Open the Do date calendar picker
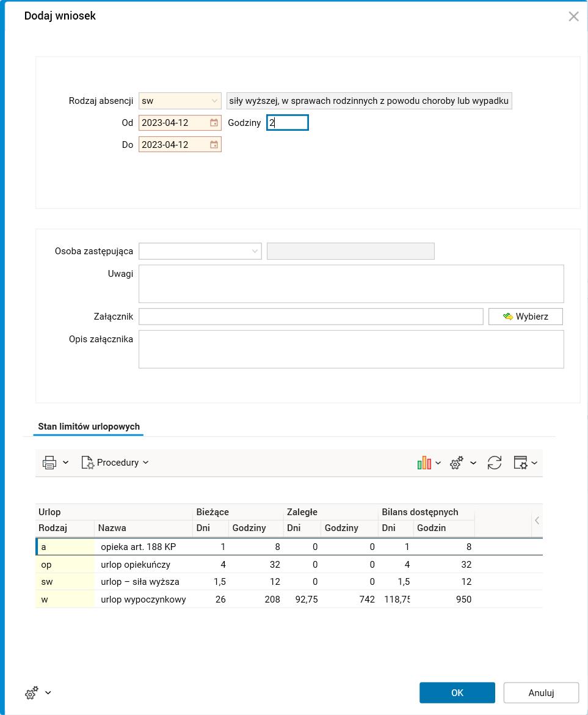This screenshot has height=715, width=588. [x=214, y=145]
